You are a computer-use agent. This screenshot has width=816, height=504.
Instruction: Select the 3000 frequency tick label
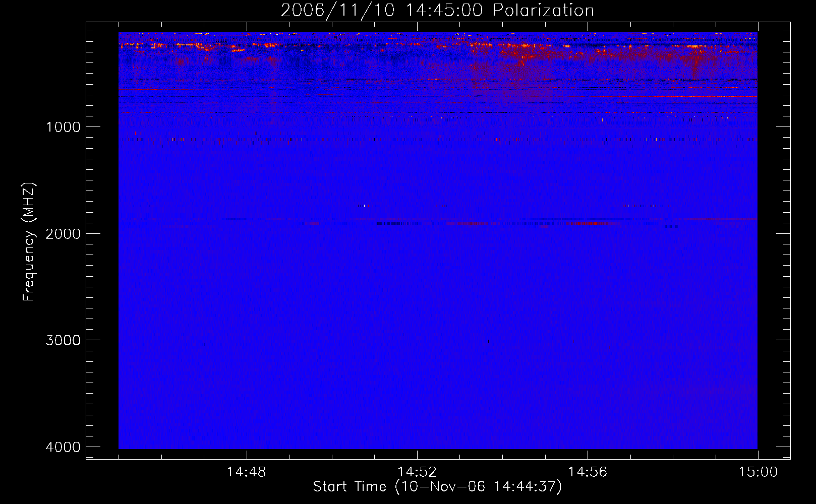[63, 340]
